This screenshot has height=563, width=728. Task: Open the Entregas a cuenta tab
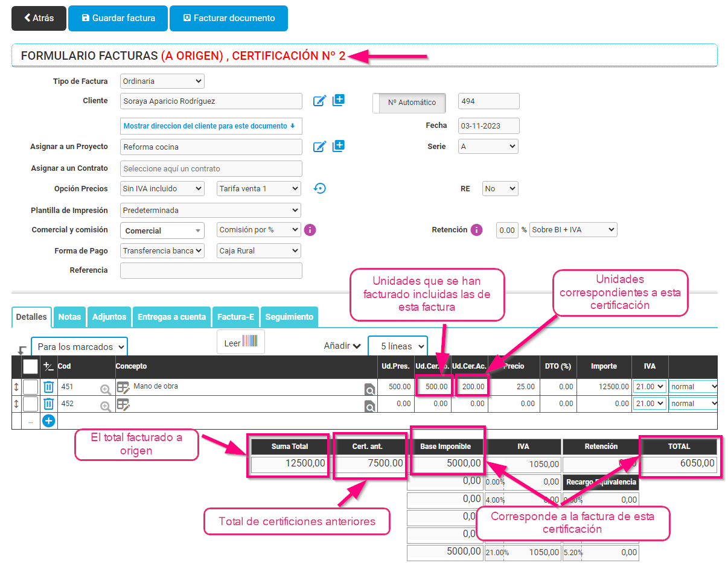[171, 317]
